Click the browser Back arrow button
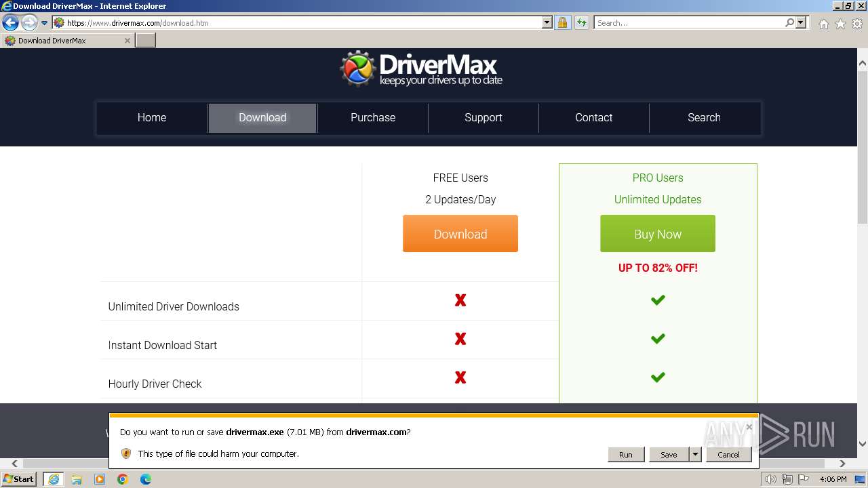The height and width of the screenshot is (488, 868). click(10, 23)
